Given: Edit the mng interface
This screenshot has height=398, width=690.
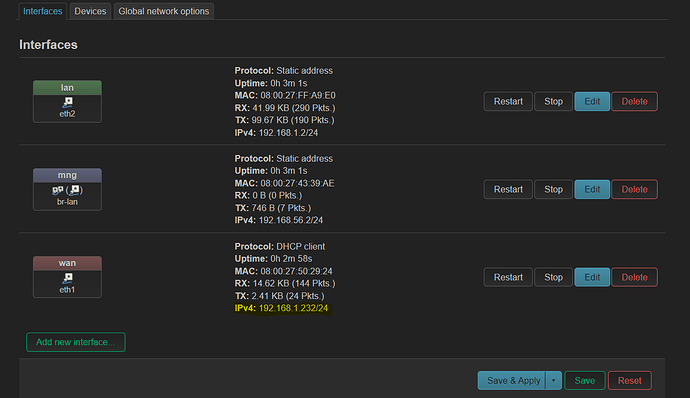Looking at the screenshot, I should 592,189.
